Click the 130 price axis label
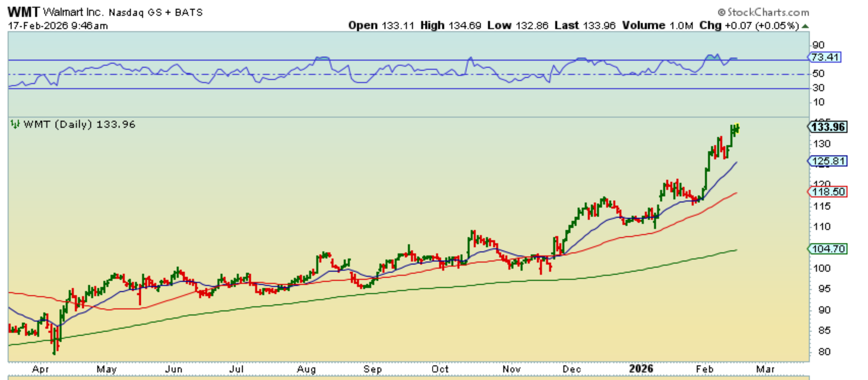 (822, 144)
